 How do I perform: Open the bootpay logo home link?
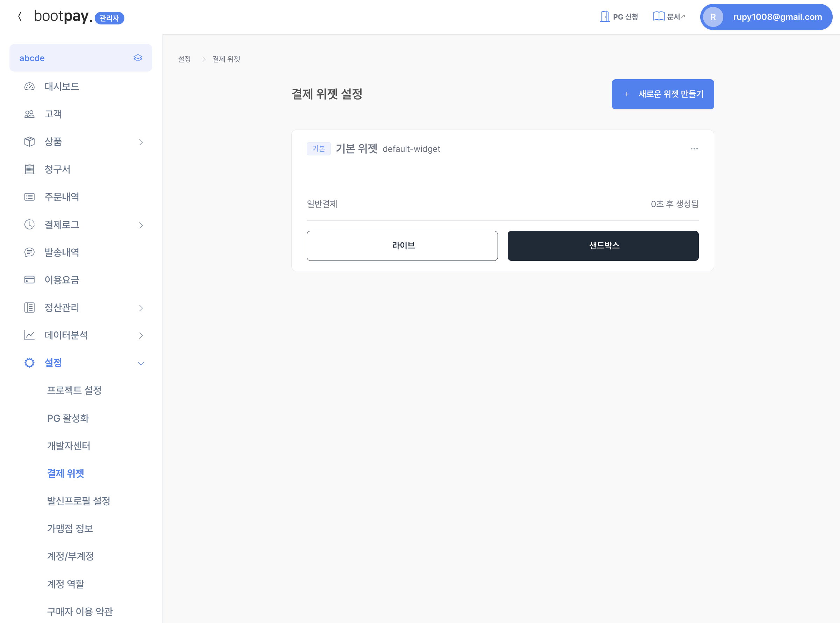click(63, 17)
